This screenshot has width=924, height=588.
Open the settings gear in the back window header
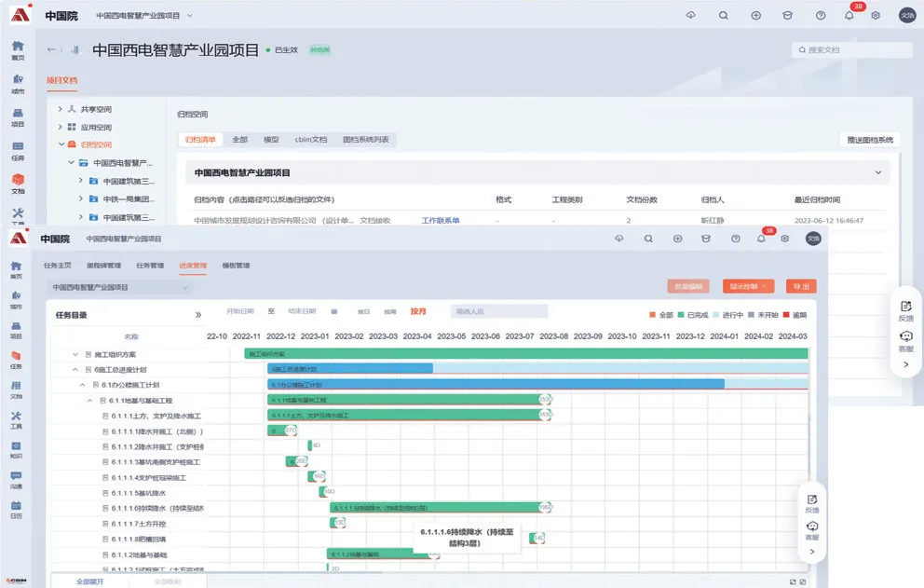pos(876,15)
